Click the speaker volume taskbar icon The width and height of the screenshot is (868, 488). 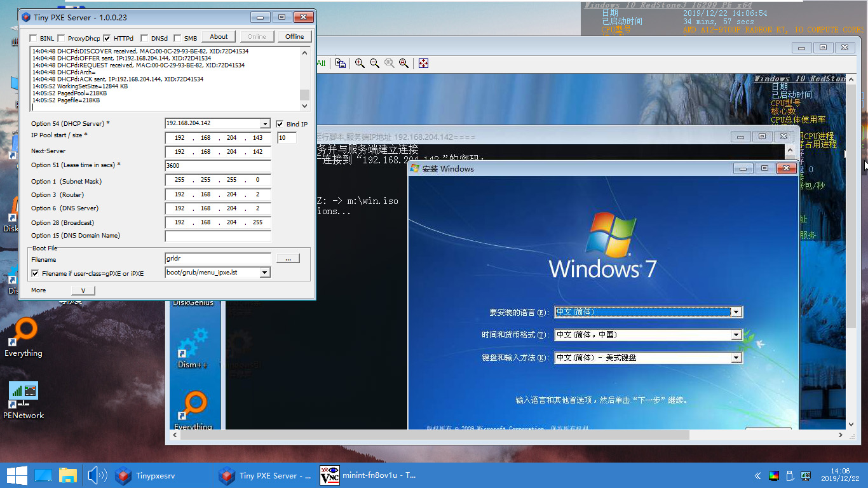coord(97,475)
